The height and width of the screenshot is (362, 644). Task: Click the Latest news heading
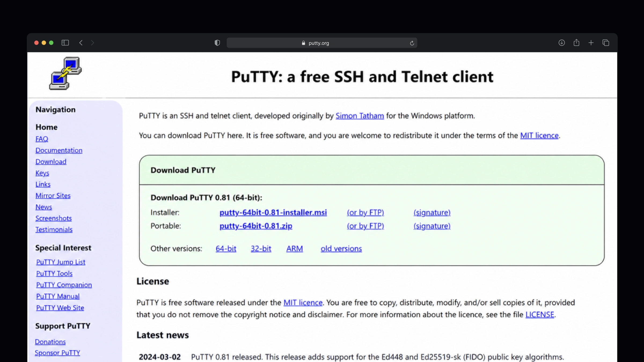pyautogui.click(x=163, y=335)
